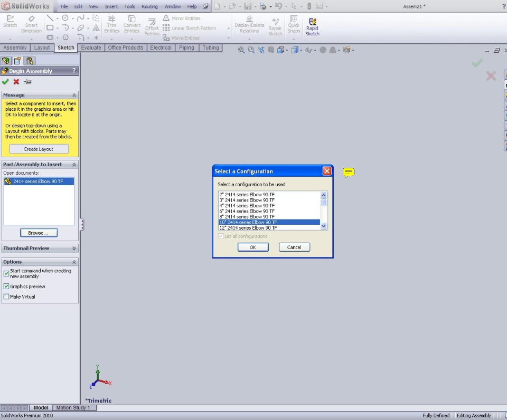Open the File menu
The height and width of the screenshot is (420, 507).
click(x=64, y=6)
